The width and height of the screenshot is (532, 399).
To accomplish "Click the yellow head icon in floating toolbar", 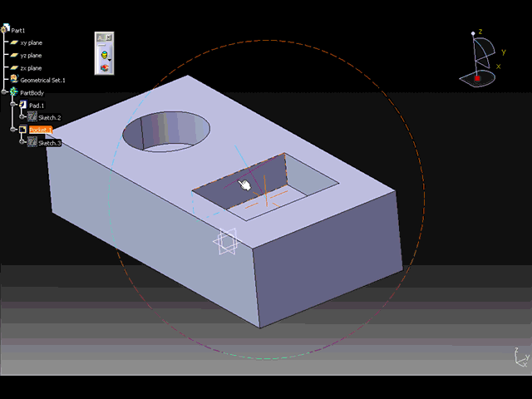I will pos(104,55).
